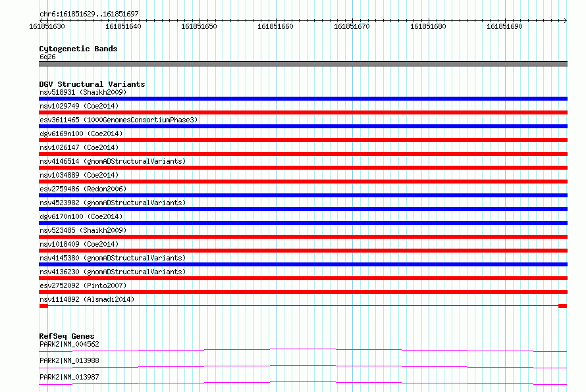Select the RefSeq Genes track title
This screenshot has width=586, height=392.
[x=67, y=336]
